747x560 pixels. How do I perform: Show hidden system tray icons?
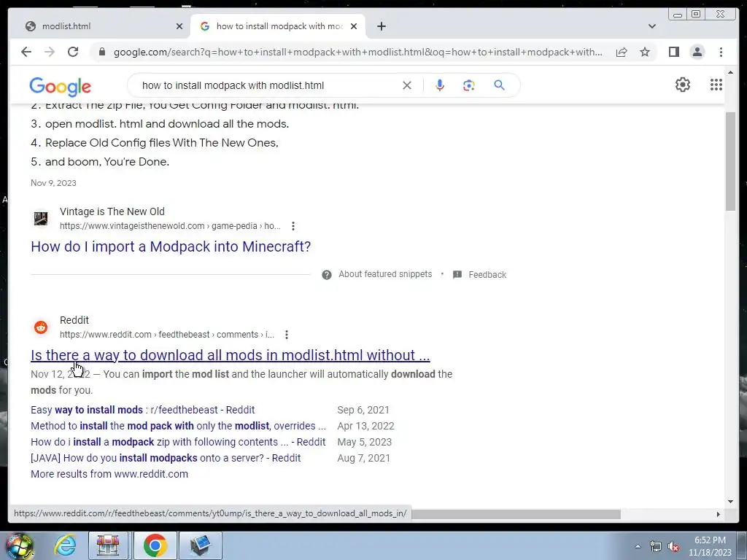click(x=638, y=546)
